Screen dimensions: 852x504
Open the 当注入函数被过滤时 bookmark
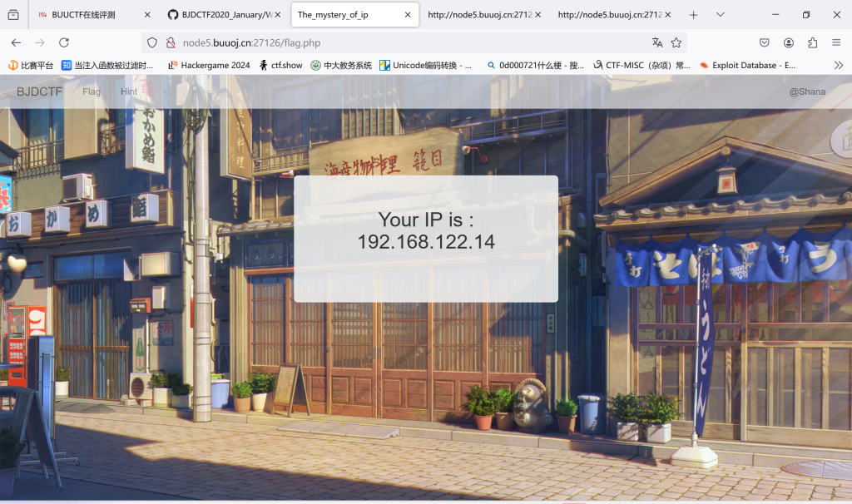107,65
